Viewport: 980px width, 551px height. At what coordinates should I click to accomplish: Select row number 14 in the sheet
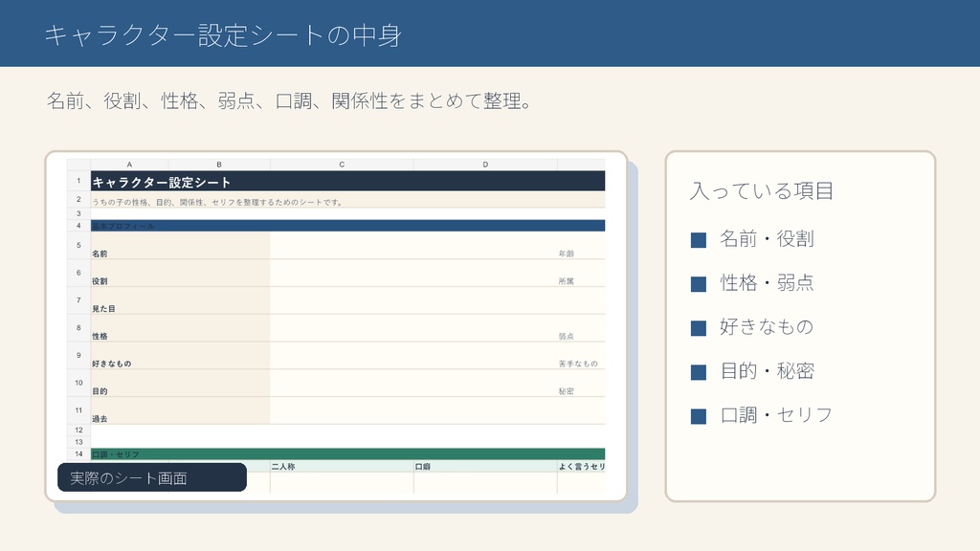(78, 454)
